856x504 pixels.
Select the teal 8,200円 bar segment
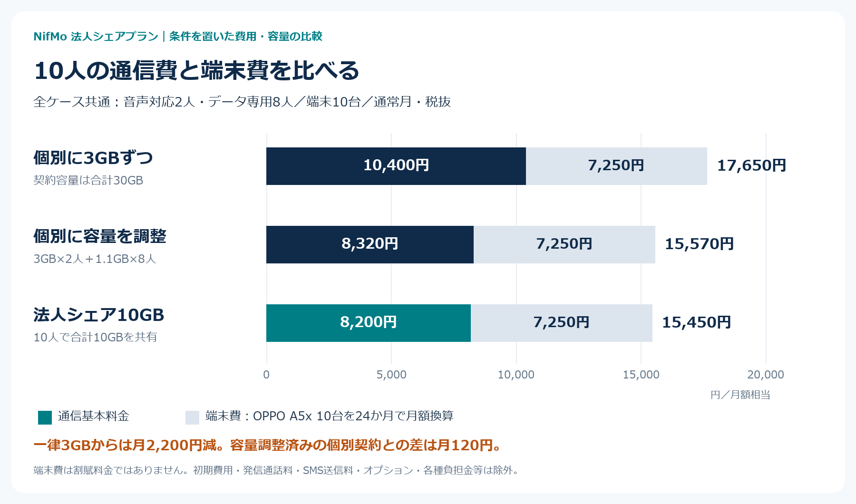point(369,323)
